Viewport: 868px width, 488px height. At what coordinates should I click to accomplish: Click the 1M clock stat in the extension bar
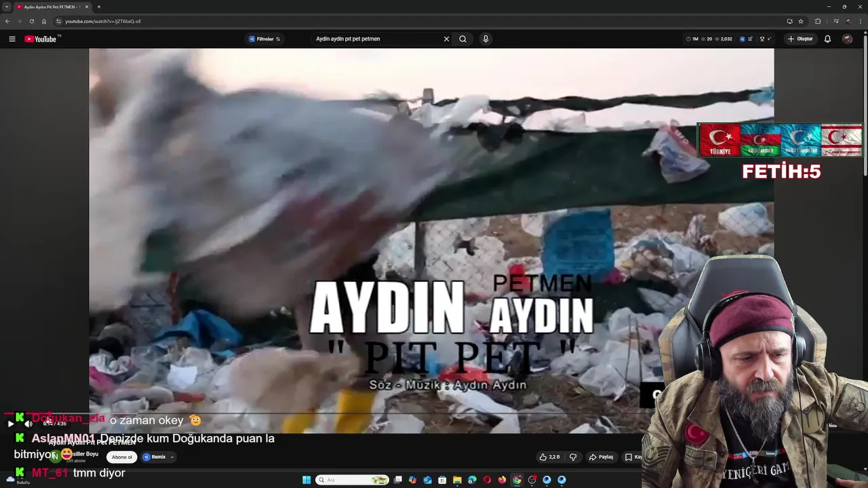pos(692,39)
